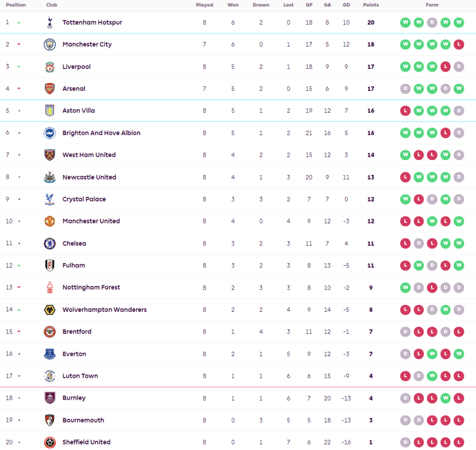
Task: Sort the table by Points column header
Action: click(370, 5)
